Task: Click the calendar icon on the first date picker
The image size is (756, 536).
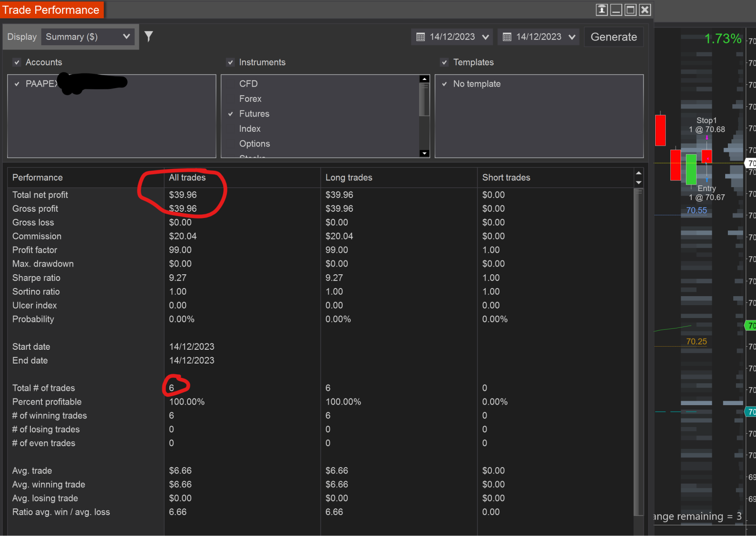Action: [420, 37]
